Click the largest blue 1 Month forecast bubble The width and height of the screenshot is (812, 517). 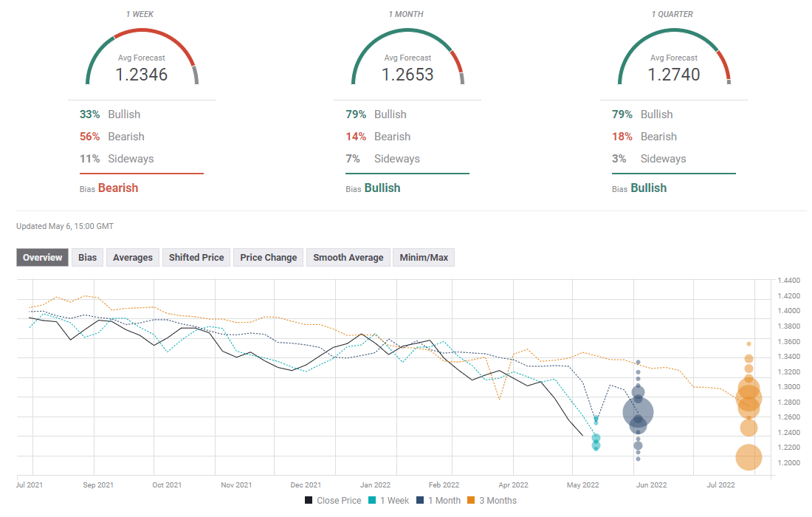point(638,412)
